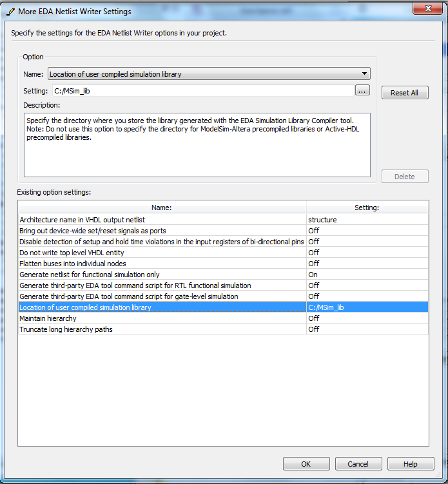Click the pencil icon in the title bar

pyautogui.click(x=10, y=12)
